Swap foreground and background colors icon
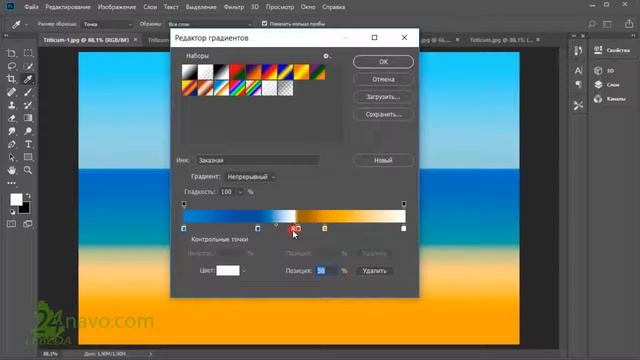This screenshot has width=640, height=360. 28,196
